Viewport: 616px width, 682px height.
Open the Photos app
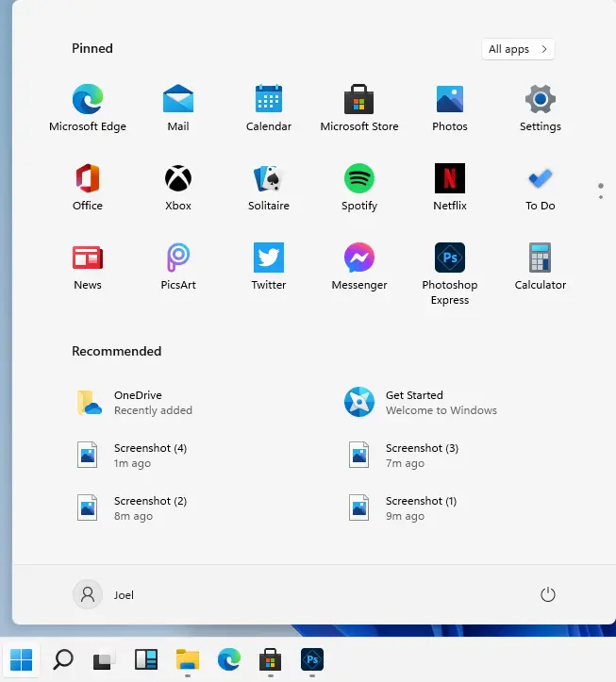pos(449,108)
